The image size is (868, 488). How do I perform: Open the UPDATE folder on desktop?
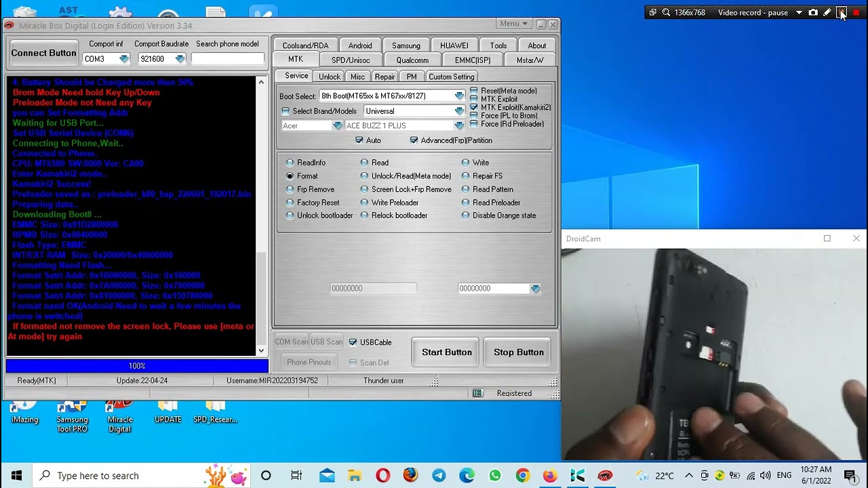pyautogui.click(x=167, y=412)
